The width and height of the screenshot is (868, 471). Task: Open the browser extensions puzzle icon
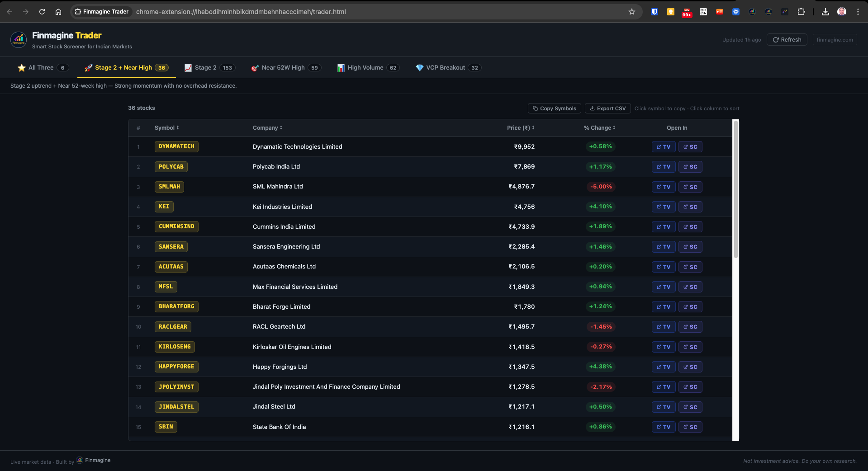click(801, 12)
